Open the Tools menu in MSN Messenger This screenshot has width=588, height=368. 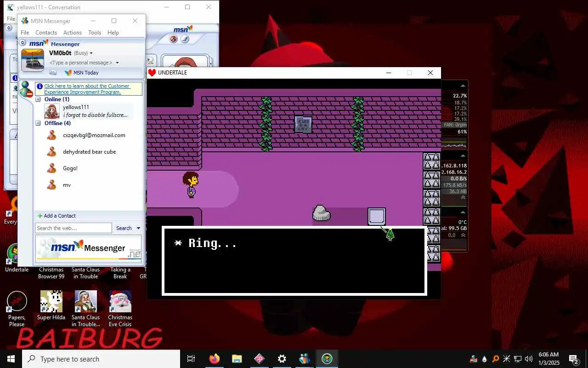95,33
